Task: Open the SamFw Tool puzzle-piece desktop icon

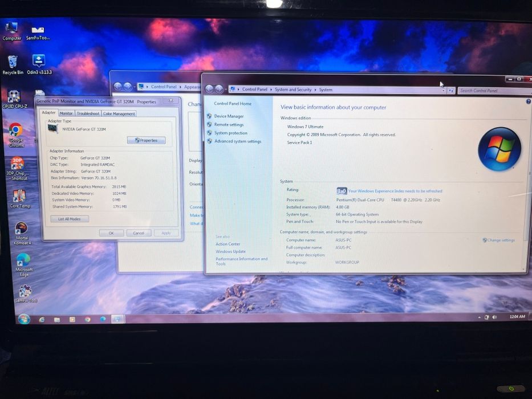Action: point(26,294)
